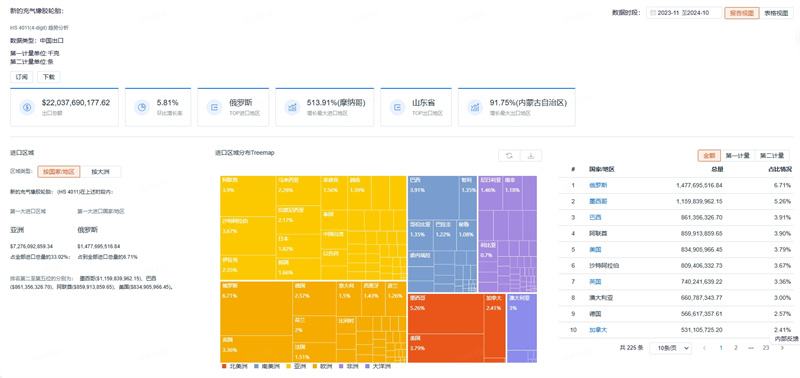Click the pie icon beside 5.81%
This screenshot has height=378, width=800.
coord(141,107)
